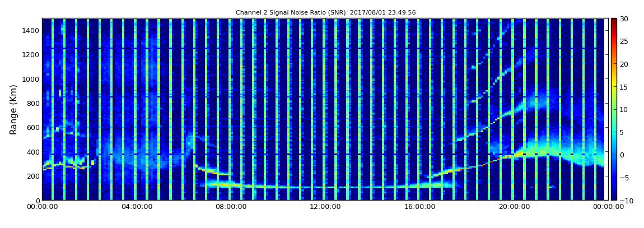The width and height of the screenshot is (644, 228).
Task: Click the '1000' range tick label
Action: [x=31, y=79]
